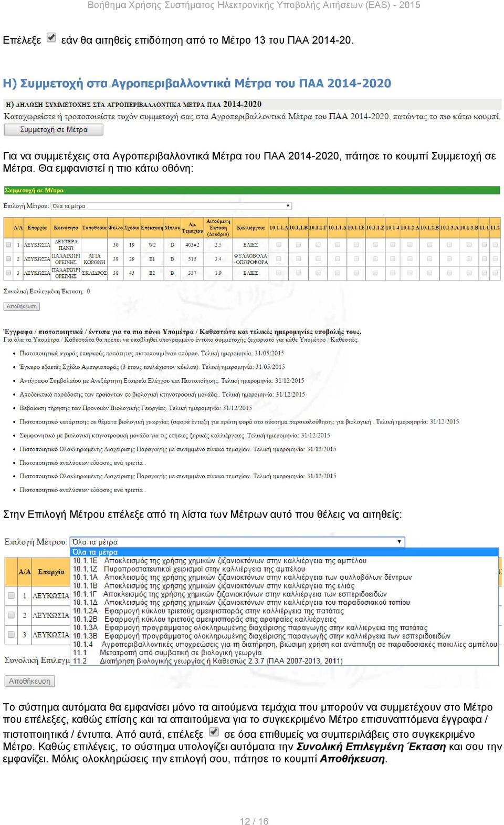The height and width of the screenshot is (825, 504).
Task: Click bullet 'Αντίγραφο Συμβολαίου με Ανεξάρτητη Εταιρεία Ελέγχου'
Action: click(162, 380)
